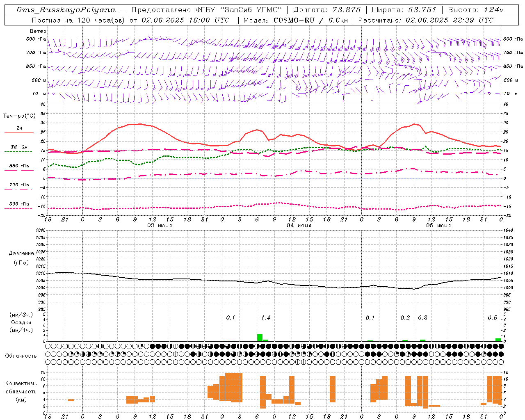
Task: Click the 03 июня date label
Action: tap(159, 225)
